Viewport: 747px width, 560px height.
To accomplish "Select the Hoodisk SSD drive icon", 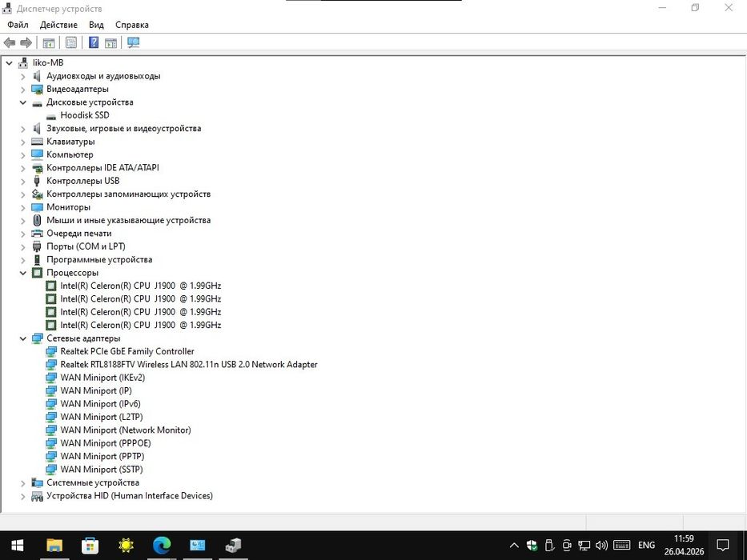I will (51, 116).
